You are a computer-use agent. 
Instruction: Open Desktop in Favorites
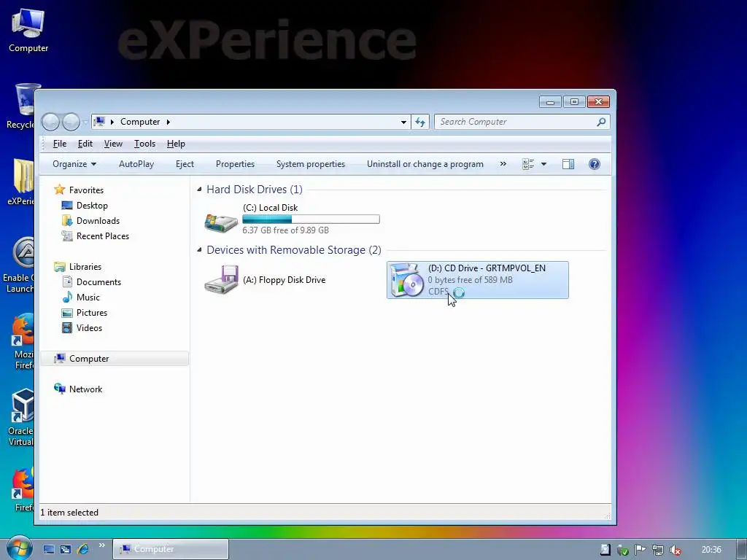pyautogui.click(x=92, y=205)
